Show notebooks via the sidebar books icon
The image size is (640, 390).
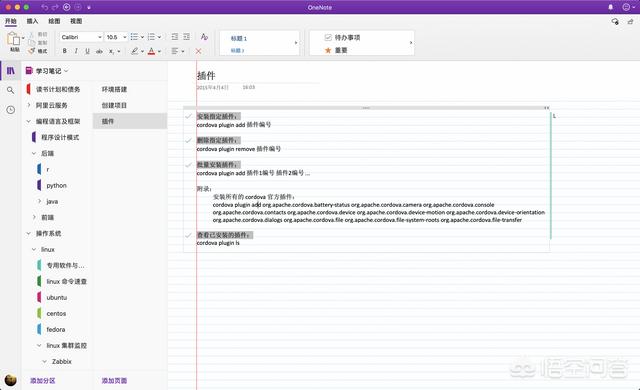pos(11,71)
